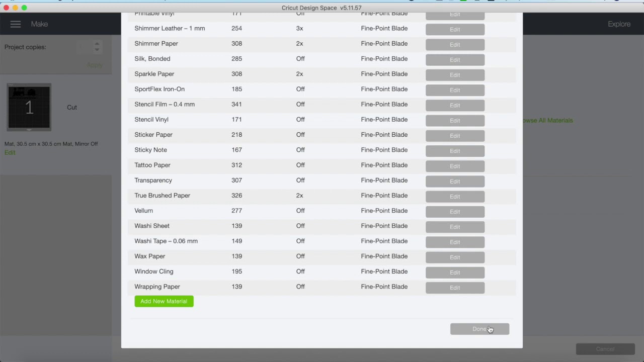This screenshot has height=362, width=644.
Task: Click Edit for Shimmer Leather – 1 mm
Action: pos(455,29)
